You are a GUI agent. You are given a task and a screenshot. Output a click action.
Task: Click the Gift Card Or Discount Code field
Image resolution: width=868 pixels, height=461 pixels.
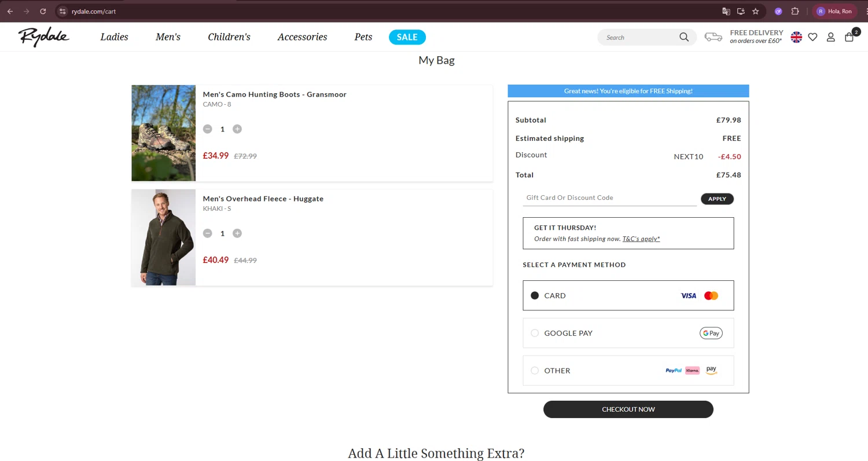tap(610, 198)
